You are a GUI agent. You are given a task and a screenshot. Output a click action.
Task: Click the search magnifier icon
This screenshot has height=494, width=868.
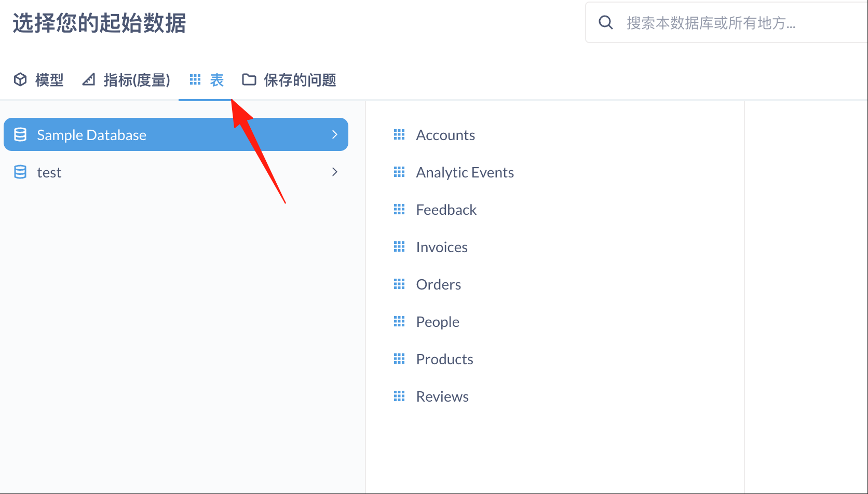[605, 22]
